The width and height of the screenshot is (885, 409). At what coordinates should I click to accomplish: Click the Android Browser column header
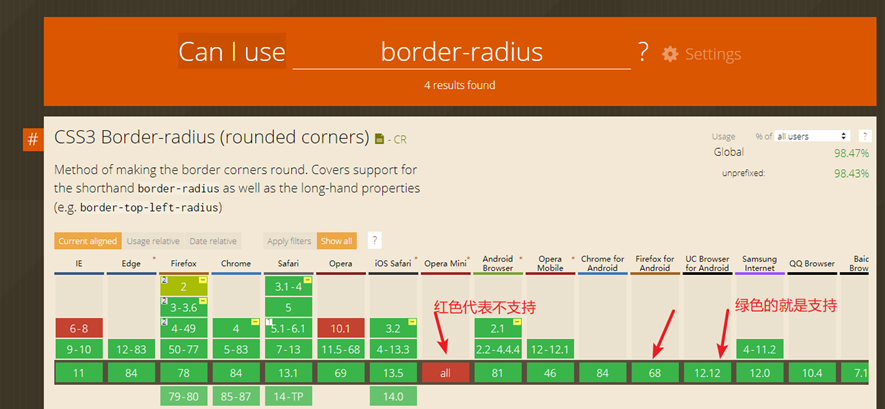click(498, 263)
